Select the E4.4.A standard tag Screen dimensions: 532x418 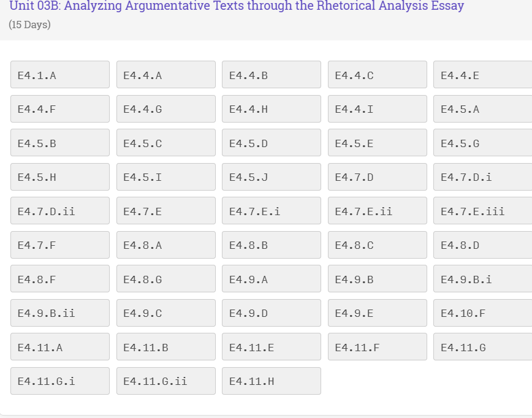pyautogui.click(x=166, y=75)
